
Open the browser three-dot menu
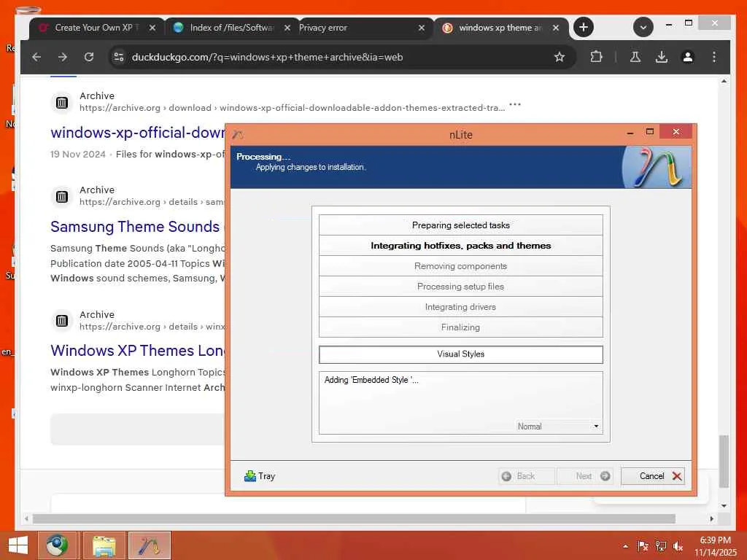coord(713,57)
